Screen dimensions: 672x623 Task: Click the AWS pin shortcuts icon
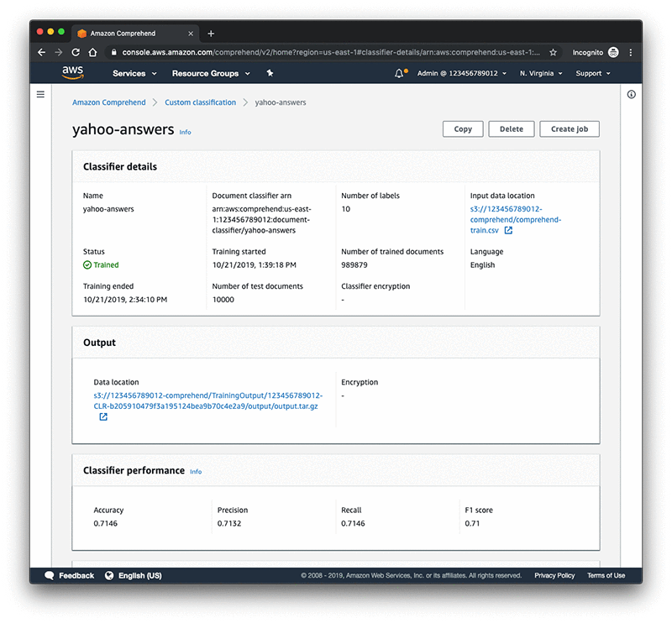coord(270,73)
